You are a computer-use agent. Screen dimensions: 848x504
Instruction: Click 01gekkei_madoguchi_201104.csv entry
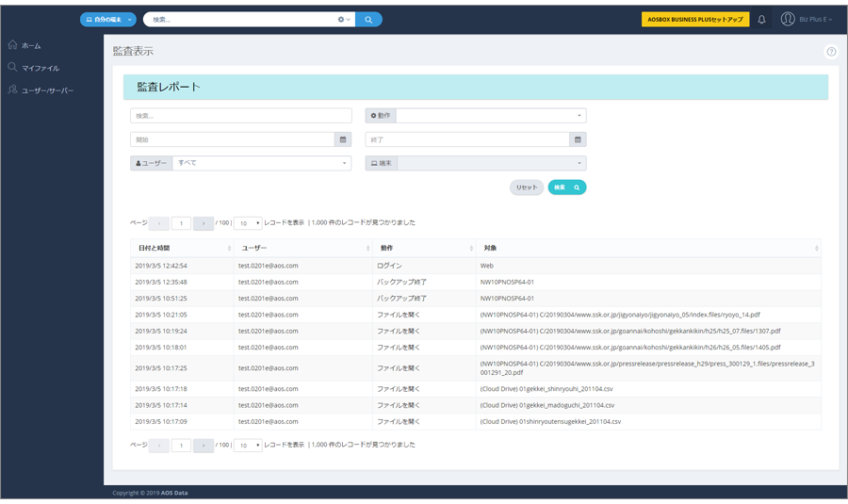[547, 404]
